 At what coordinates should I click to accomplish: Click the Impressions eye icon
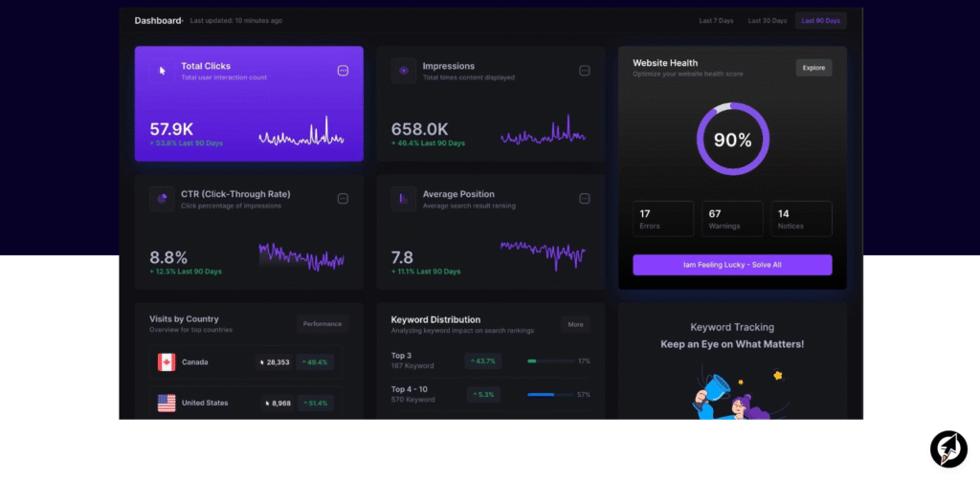(403, 71)
